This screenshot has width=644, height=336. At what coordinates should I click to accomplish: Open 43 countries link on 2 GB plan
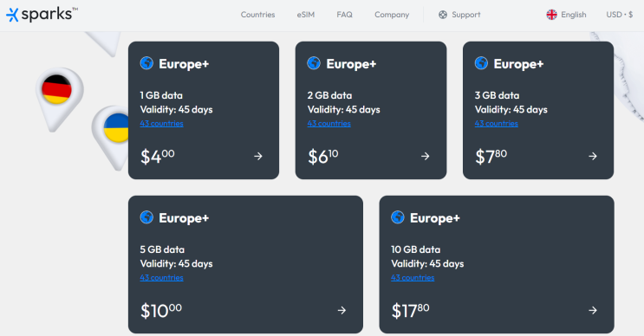[329, 124]
